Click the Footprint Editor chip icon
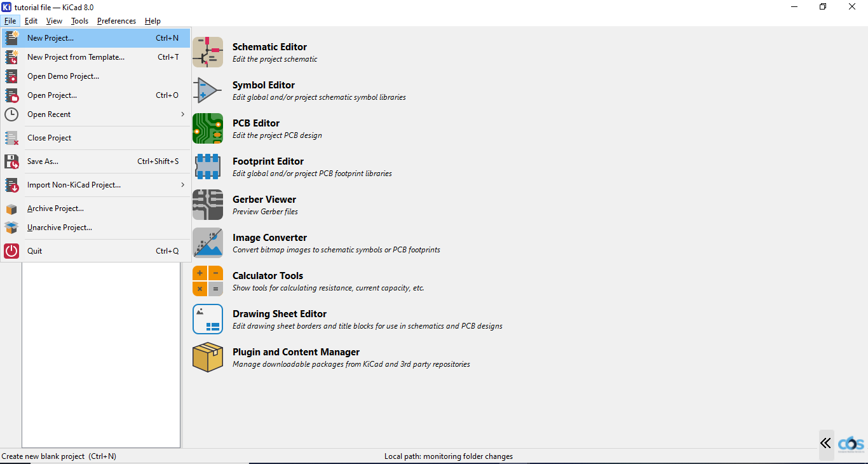The width and height of the screenshot is (868, 464). (x=208, y=167)
